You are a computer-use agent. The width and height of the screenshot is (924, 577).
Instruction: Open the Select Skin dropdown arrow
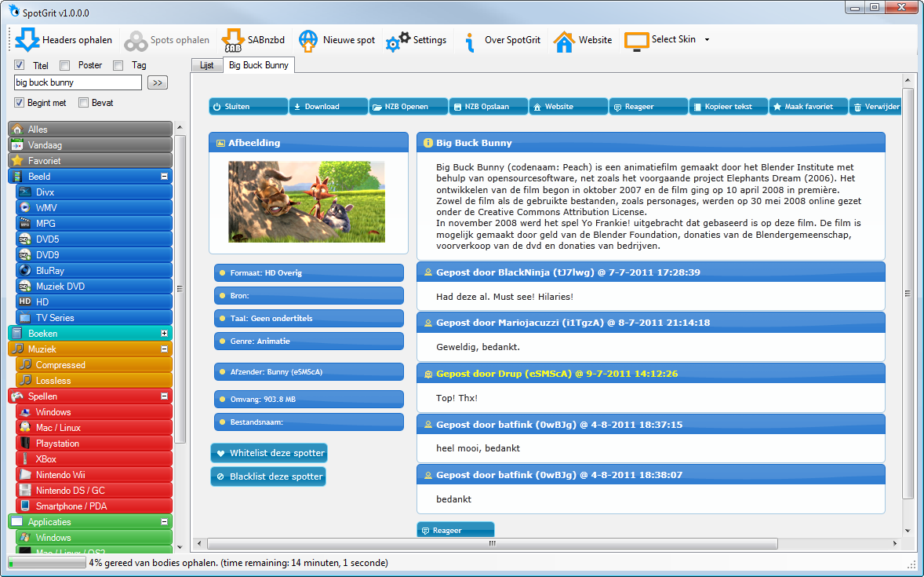[x=708, y=40]
